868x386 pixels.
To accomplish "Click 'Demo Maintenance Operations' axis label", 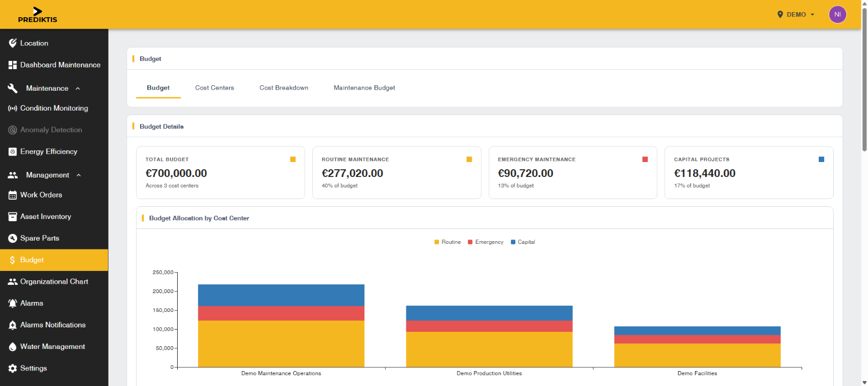I will [x=281, y=373].
